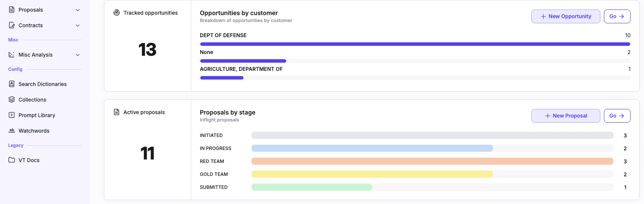Open Proposals in the sidebar
Screen dimensions: 644x204
pyautogui.click(x=44, y=10)
